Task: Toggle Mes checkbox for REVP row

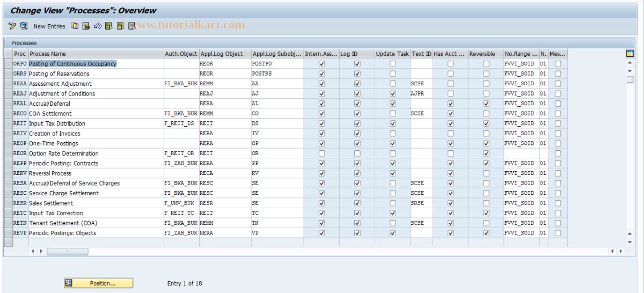Action: (558, 233)
